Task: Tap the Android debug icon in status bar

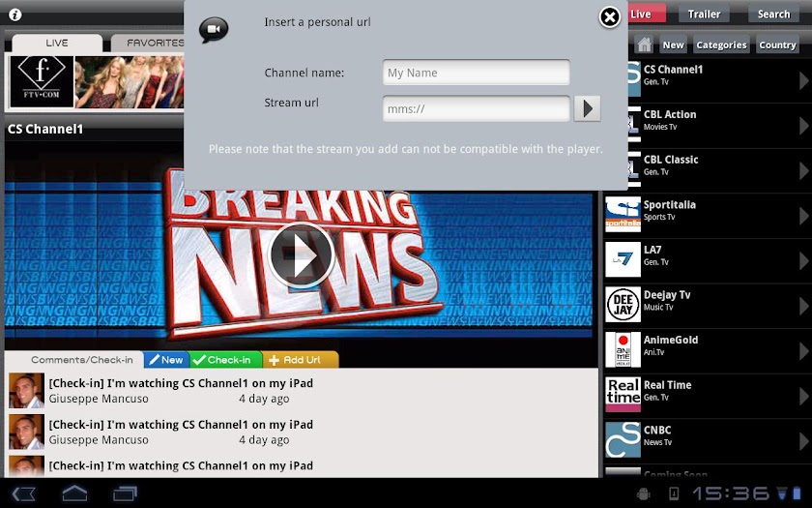Action: tap(645, 493)
